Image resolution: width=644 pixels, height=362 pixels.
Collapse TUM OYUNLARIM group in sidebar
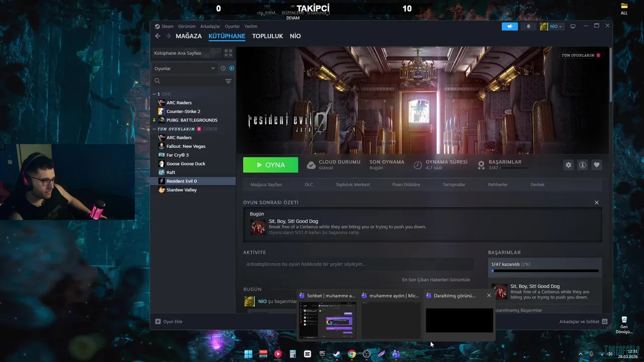[154, 129]
